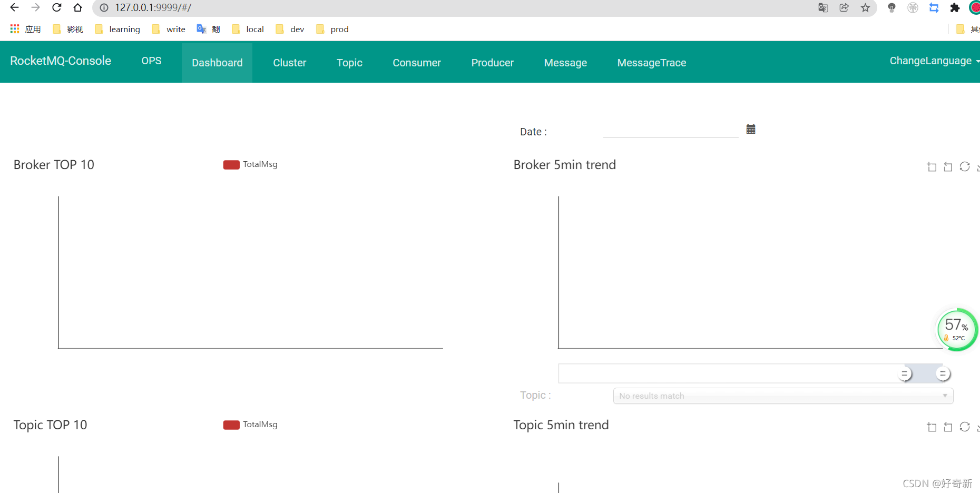
Task: Open the Topic select dropdown
Action: [x=783, y=396]
